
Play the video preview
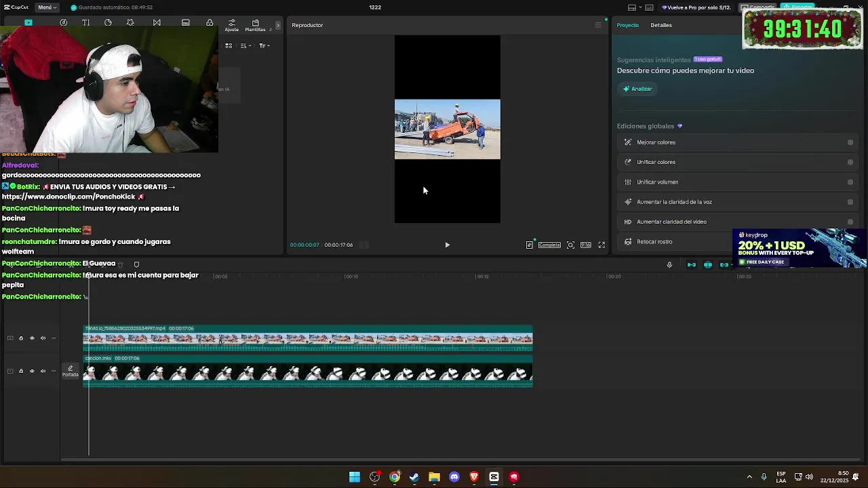point(447,245)
